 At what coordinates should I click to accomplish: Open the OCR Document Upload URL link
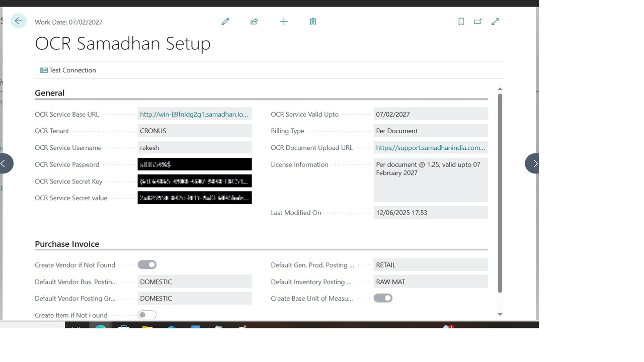click(x=430, y=148)
